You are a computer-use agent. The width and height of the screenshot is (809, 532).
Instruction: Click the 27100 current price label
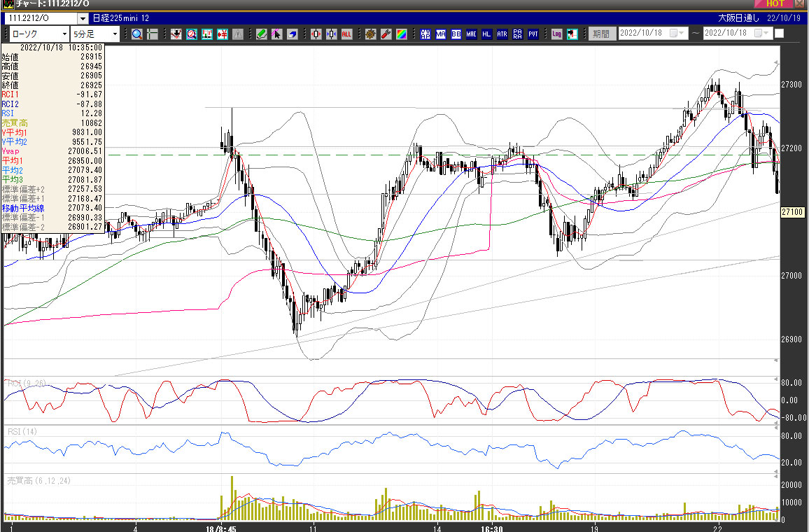click(792, 212)
